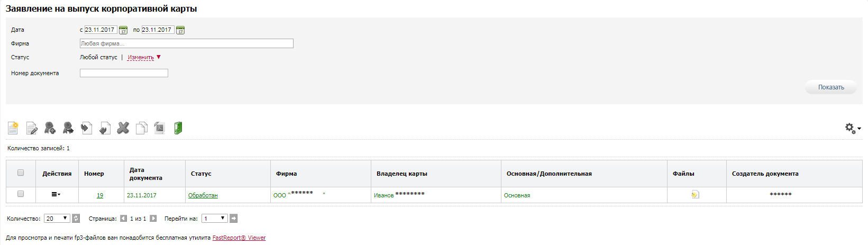Click the green archive folder icon
Viewport: 868px width, 245px height.
178,128
